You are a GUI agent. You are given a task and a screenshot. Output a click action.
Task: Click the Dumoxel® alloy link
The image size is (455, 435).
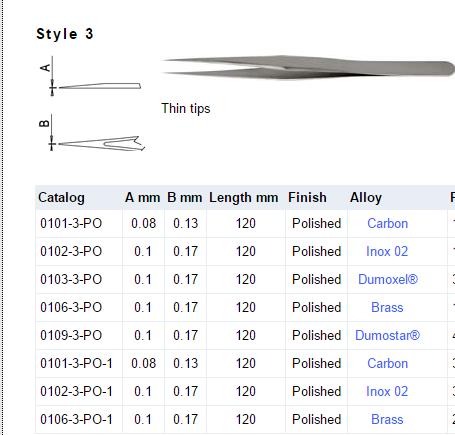click(388, 279)
